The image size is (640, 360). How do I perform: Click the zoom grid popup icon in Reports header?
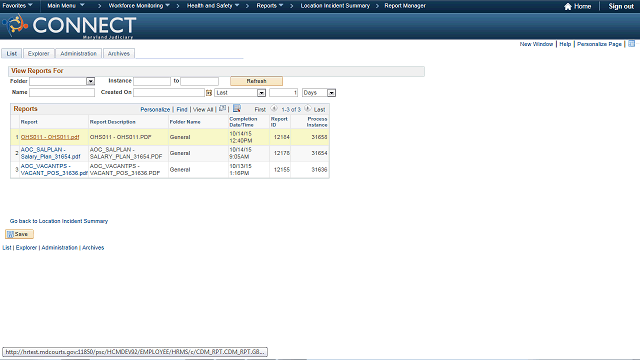(x=222, y=109)
